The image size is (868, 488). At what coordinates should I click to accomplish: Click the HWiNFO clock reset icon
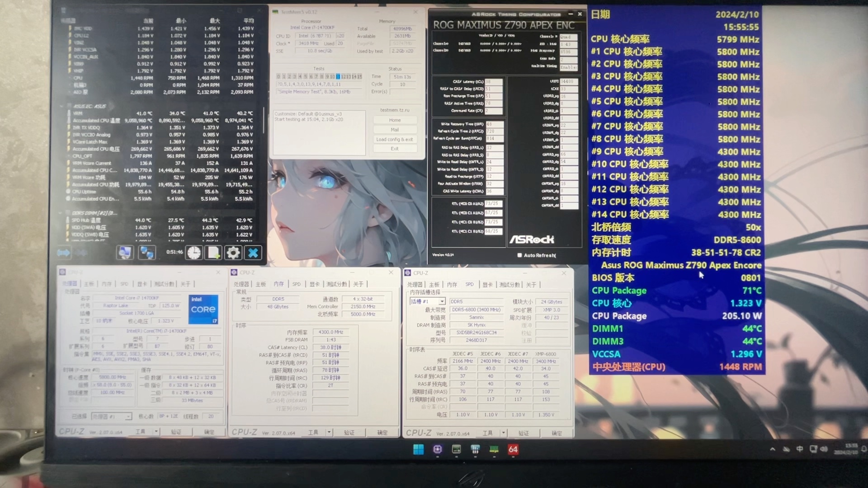(x=194, y=252)
